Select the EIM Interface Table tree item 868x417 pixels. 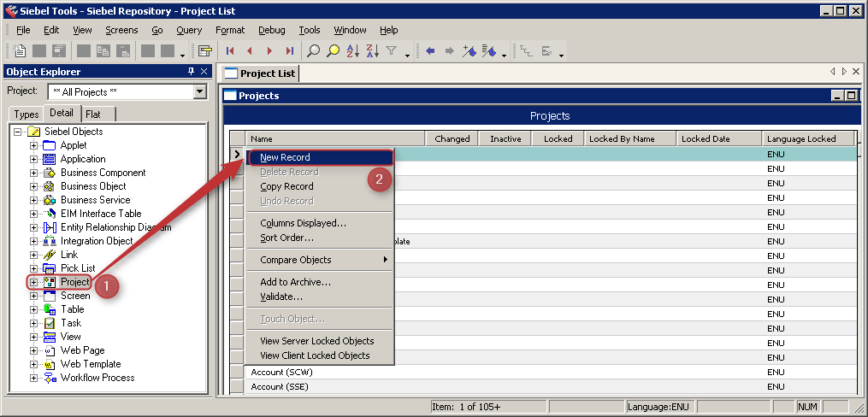click(101, 214)
